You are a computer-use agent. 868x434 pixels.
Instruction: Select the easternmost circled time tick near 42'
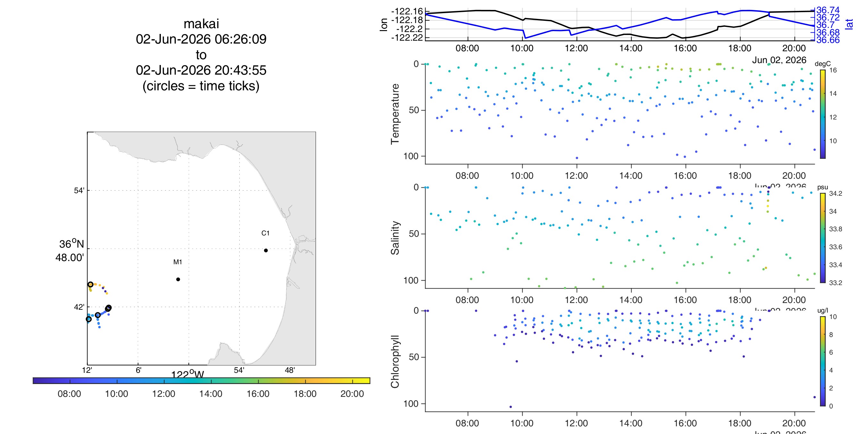[x=109, y=308]
